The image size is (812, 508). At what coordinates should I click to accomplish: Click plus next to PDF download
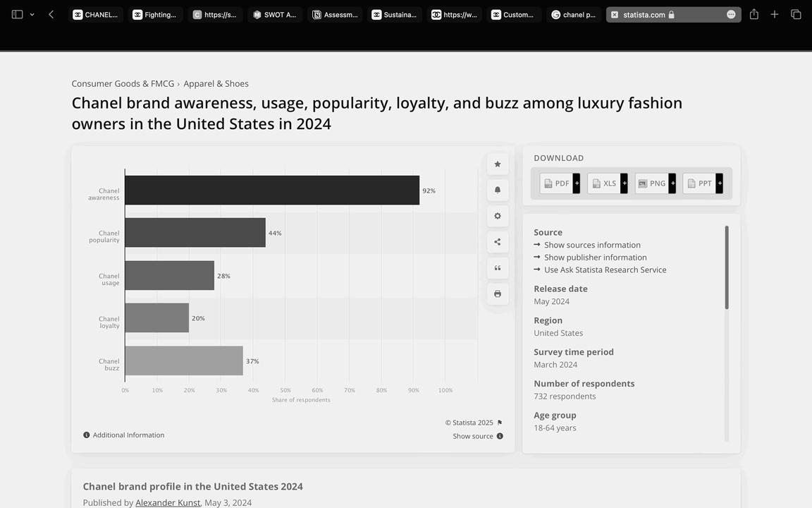[x=577, y=183]
